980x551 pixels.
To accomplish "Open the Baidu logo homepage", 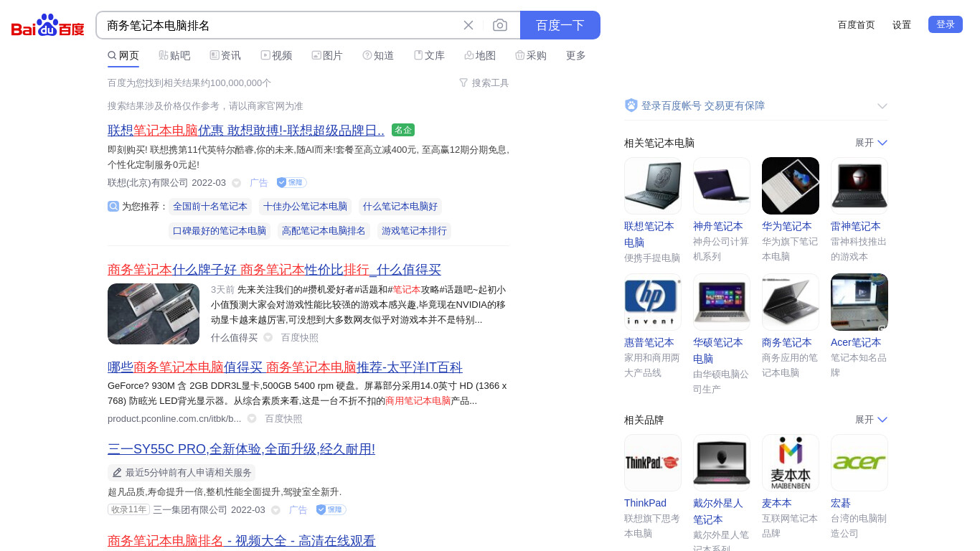I will [48, 25].
